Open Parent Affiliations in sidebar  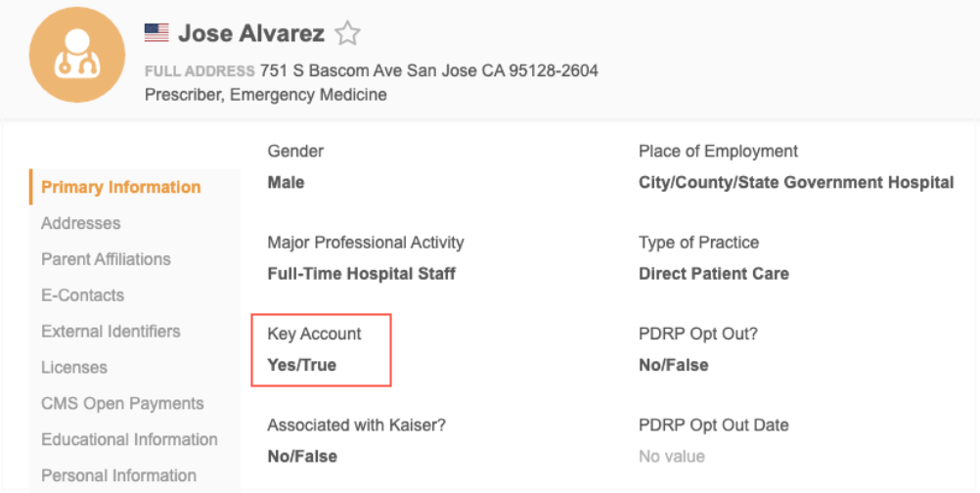click(x=106, y=259)
